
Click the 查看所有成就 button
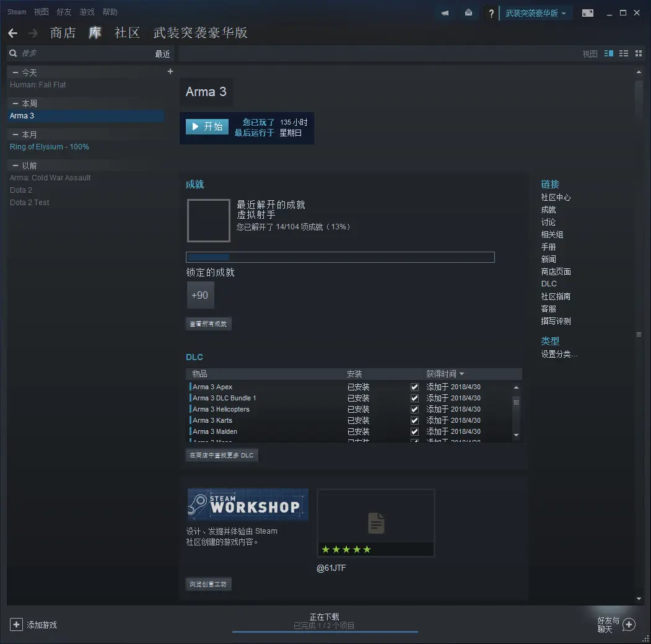tap(208, 324)
